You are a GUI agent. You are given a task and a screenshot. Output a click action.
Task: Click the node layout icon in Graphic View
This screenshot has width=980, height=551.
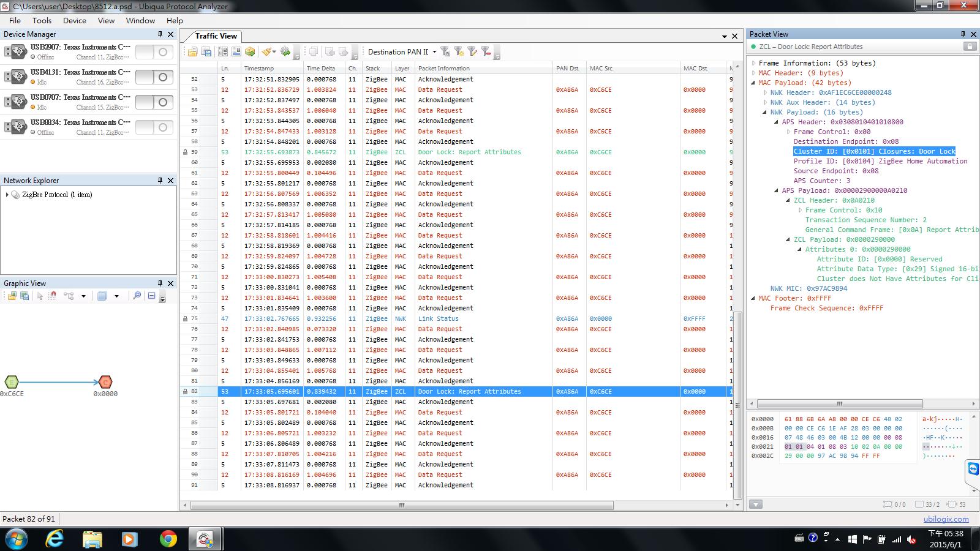[69, 296]
